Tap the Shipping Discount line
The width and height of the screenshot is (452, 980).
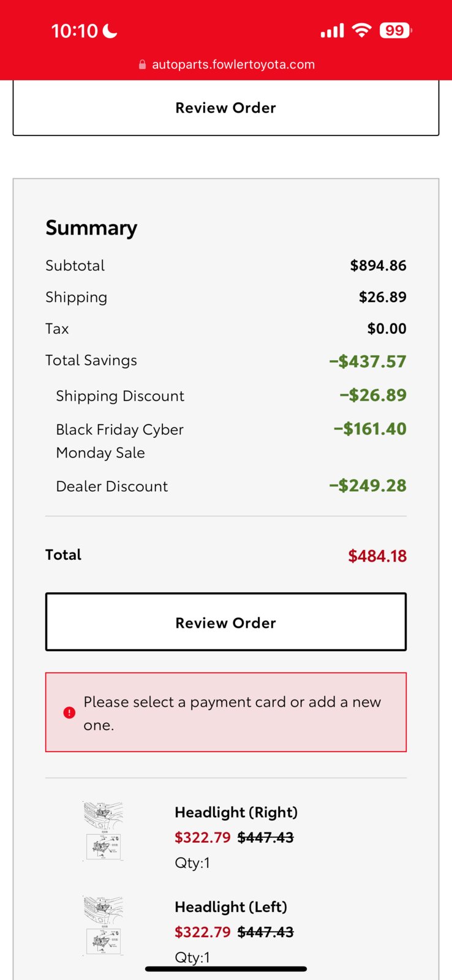(x=226, y=395)
